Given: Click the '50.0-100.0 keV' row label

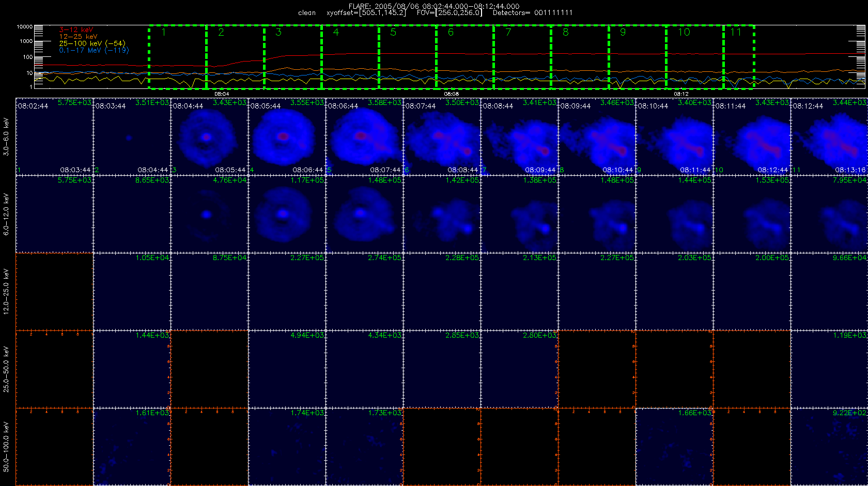Looking at the screenshot, I should point(6,447).
